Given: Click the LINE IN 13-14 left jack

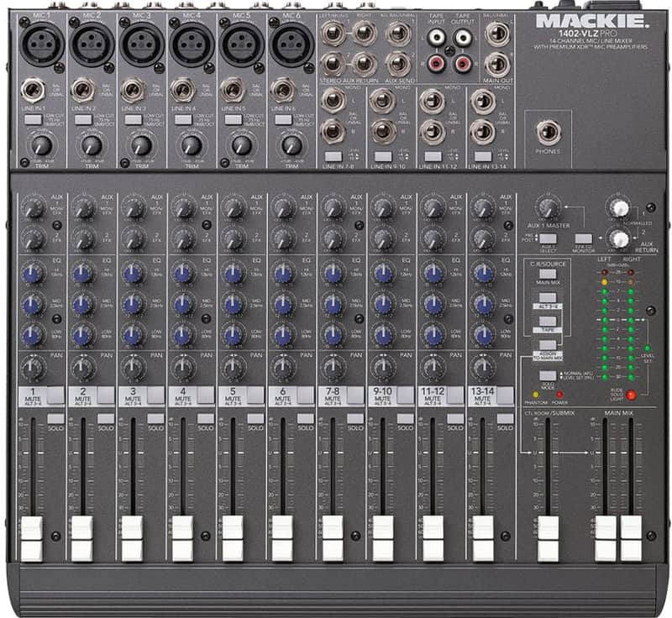Looking at the screenshot, I should 482,102.
